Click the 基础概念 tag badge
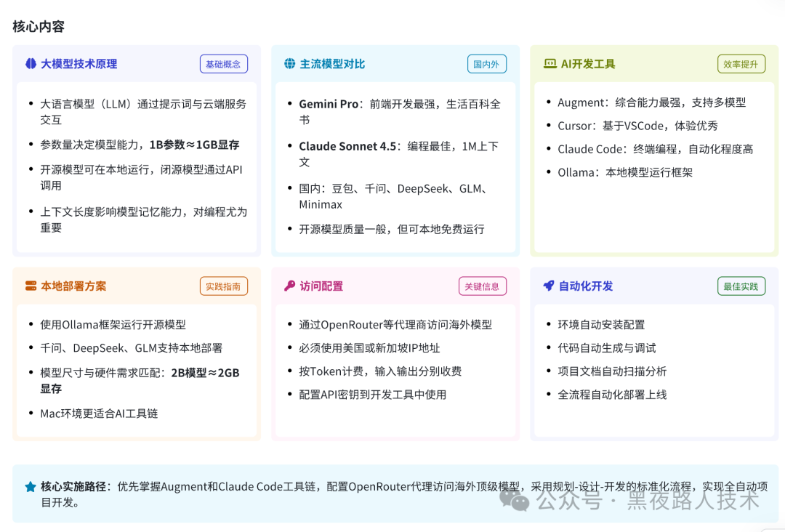The height and width of the screenshot is (532, 785). point(223,64)
